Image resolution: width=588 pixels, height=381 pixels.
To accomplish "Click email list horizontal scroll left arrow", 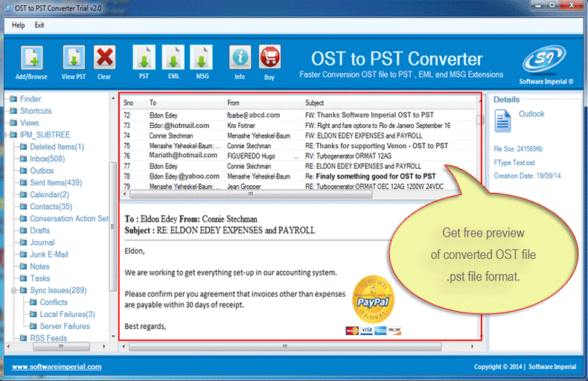I will pos(125,194).
